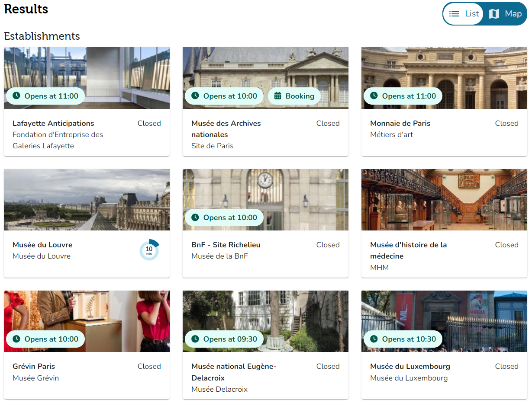Click the Closed status on Monnaie de Paris

[506, 123]
